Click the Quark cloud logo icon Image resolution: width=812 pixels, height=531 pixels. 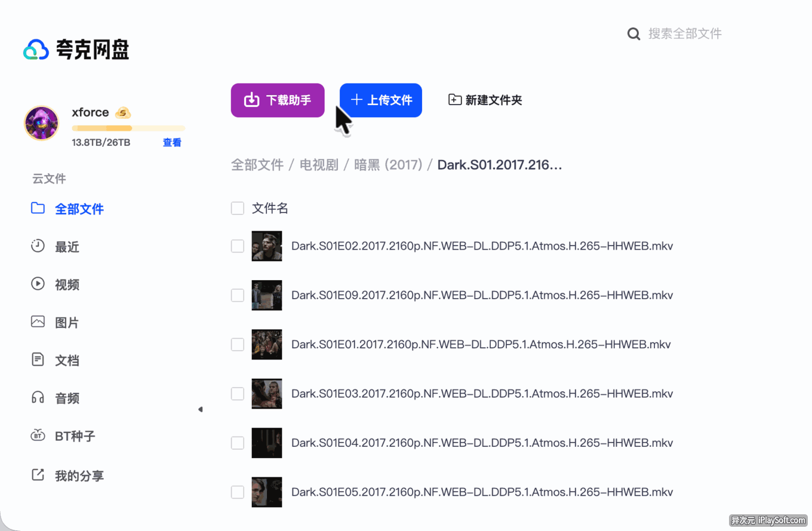tap(36, 50)
